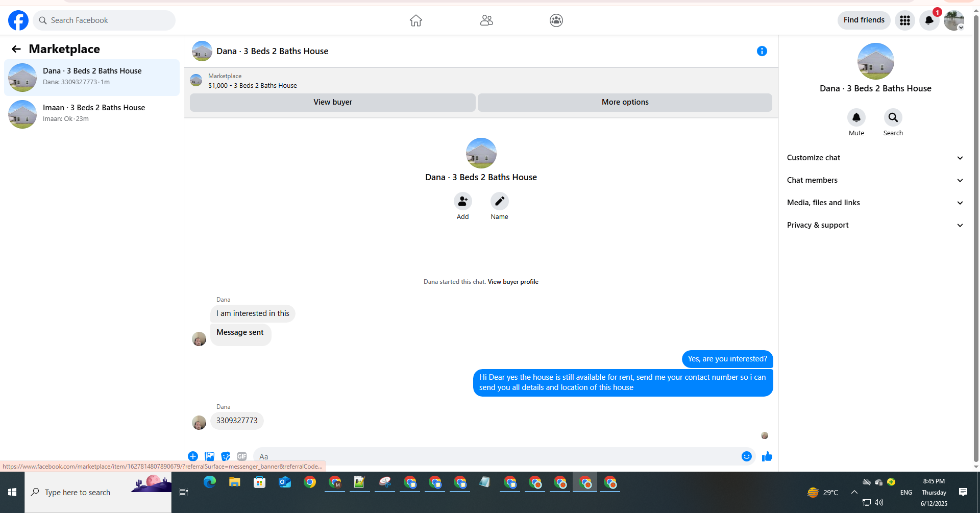Image resolution: width=980 pixels, height=513 pixels.
Task: Open the View buyer profile link
Action: click(x=513, y=282)
